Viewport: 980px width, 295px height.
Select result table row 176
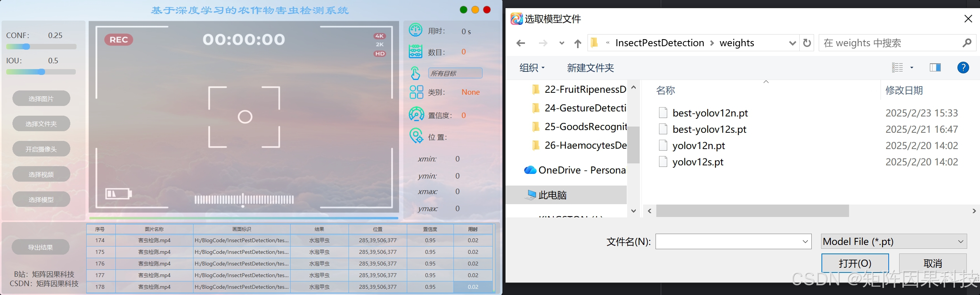pyautogui.click(x=289, y=264)
